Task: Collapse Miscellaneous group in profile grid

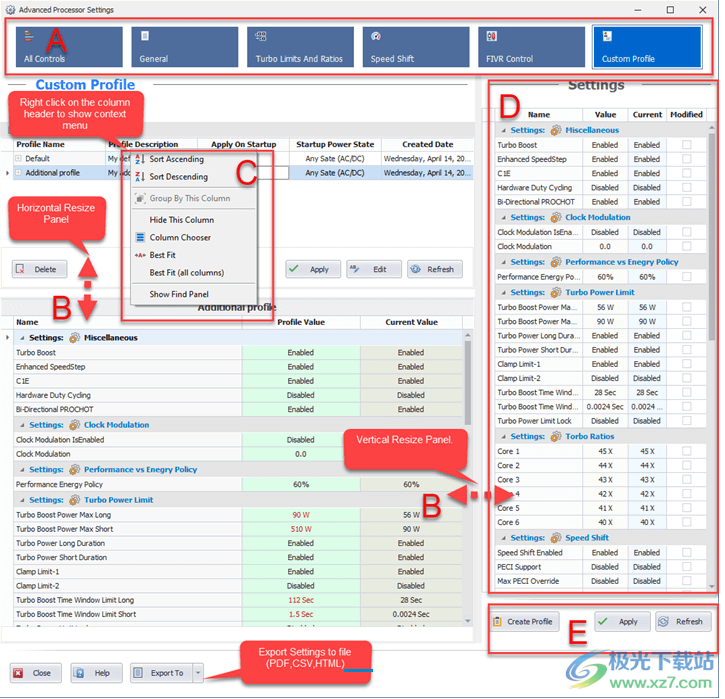Action: coord(22,338)
